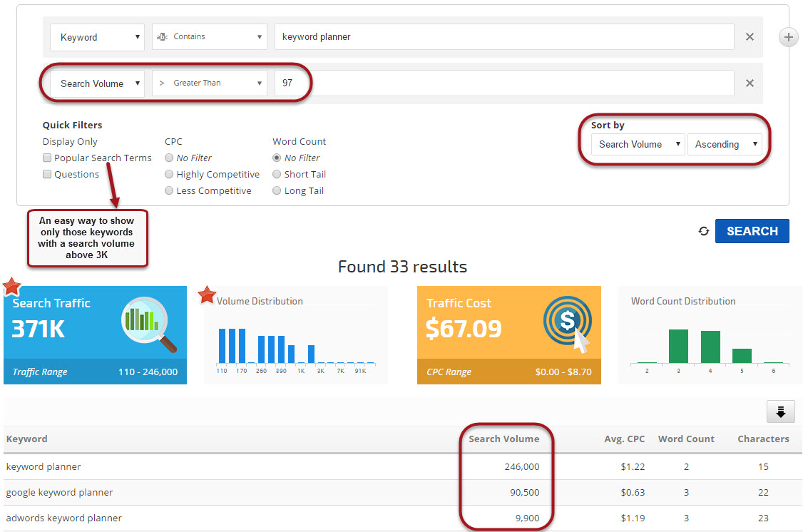This screenshot has width=808, height=532.
Task: Enable the Popular Search Terms checkbox
Action: pos(47,158)
